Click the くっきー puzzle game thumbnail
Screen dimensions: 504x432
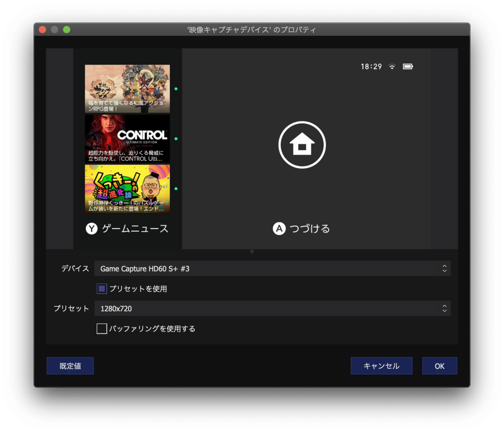click(x=127, y=189)
